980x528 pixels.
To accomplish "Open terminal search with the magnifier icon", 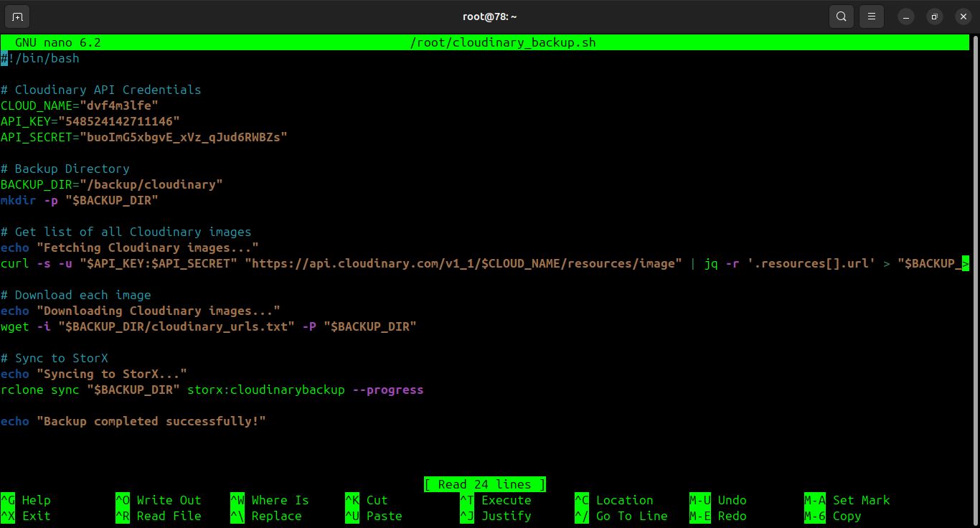I will click(841, 16).
